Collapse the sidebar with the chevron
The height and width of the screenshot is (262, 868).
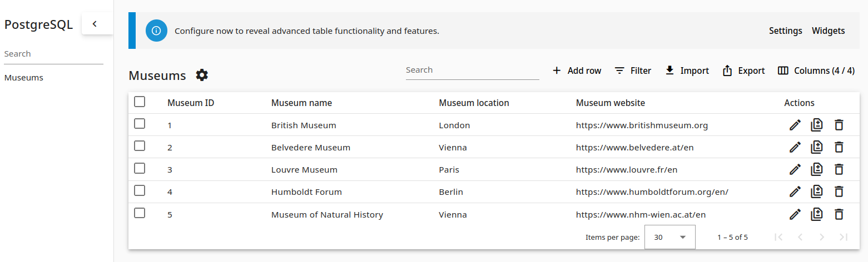[x=95, y=24]
